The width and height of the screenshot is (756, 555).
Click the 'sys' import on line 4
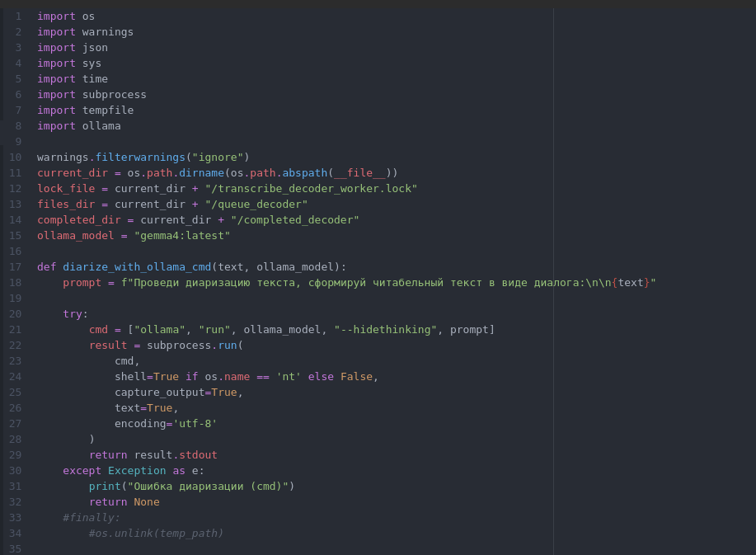(92, 63)
